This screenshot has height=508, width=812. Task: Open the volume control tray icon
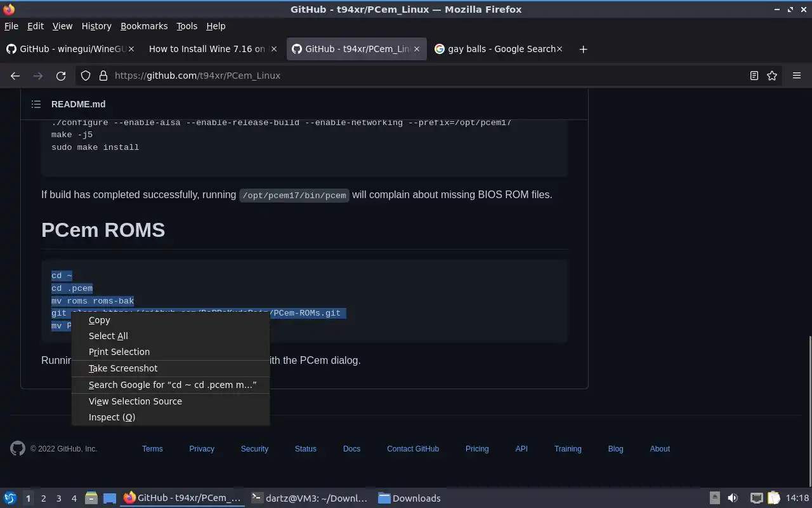(x=733, y=498)
